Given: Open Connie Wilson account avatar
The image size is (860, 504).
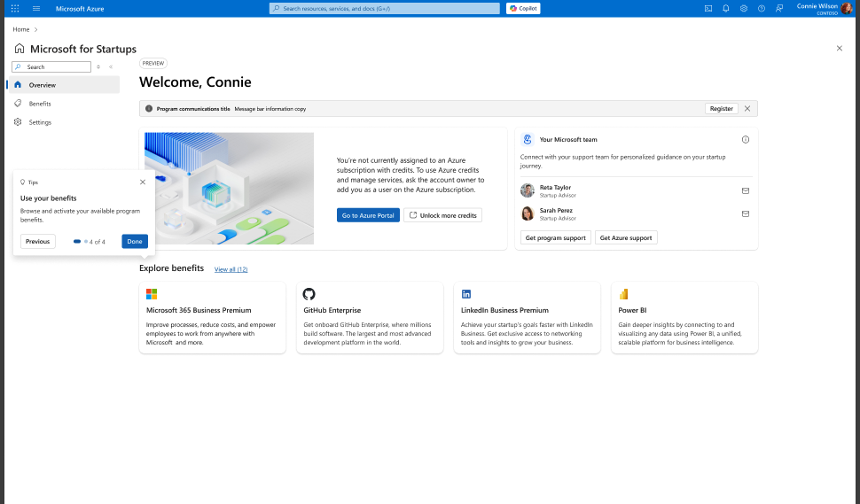Looking at the screenshot, I should (x=847, y=8).
